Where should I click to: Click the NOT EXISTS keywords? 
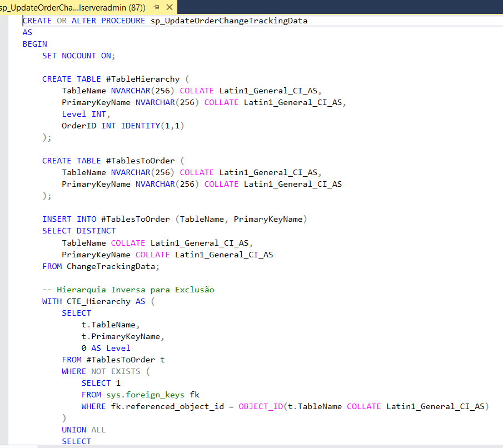click(116, 372)
